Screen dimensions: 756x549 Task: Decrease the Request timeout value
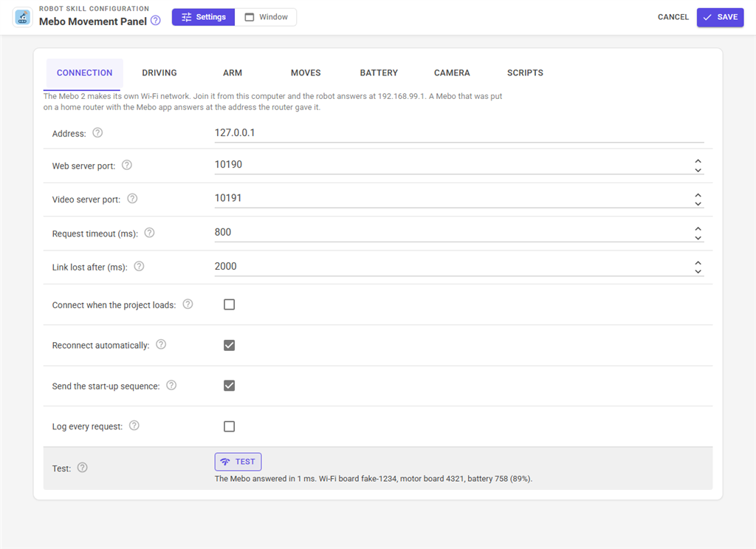[x=698, y=238]
